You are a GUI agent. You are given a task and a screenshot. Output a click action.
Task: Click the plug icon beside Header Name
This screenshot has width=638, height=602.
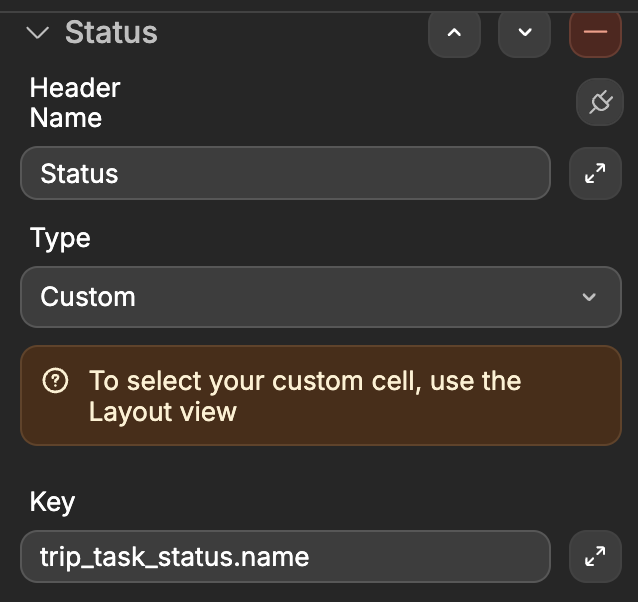tap(600, 102)
